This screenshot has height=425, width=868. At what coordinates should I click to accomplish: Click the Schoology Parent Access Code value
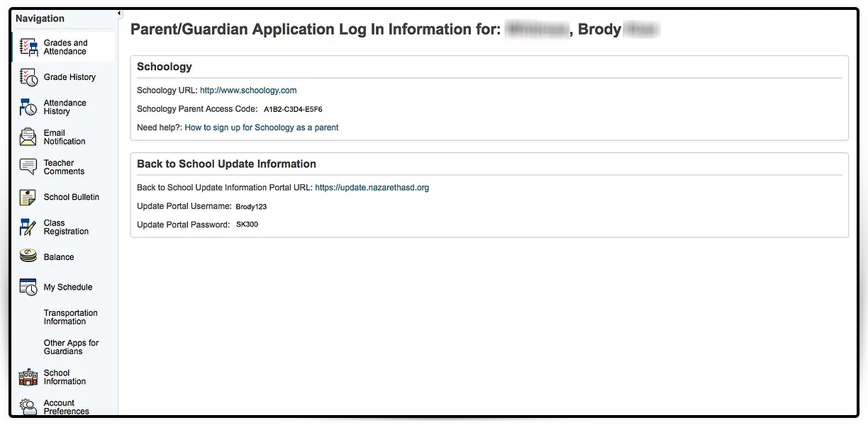click(293, 110)
